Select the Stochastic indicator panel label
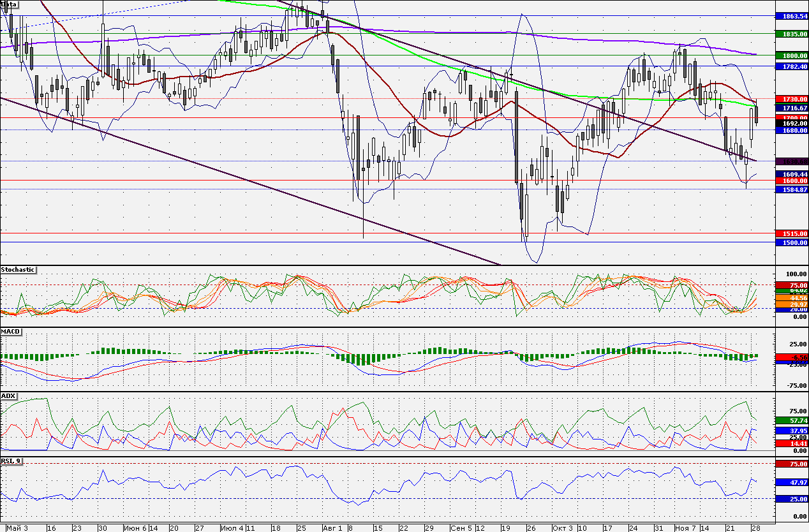Screen dimensions: 809x532 (x=19, y=270)
